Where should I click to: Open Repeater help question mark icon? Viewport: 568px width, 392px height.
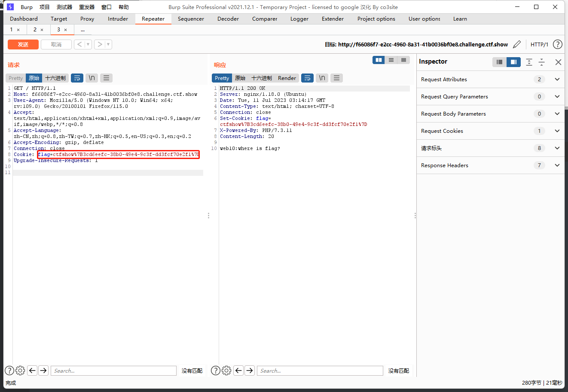tap(558, 44)
